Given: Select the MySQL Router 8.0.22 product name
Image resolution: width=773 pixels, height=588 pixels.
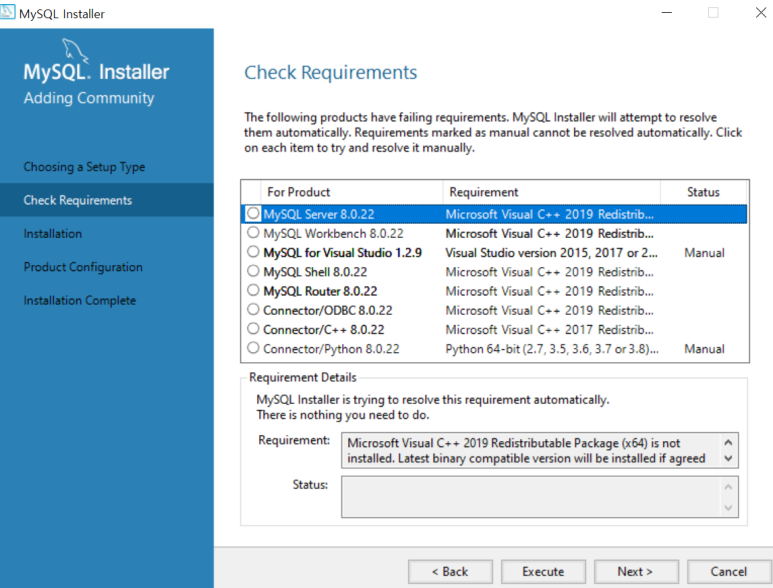Looking at the screenshot, I should [x=320, y=291].
